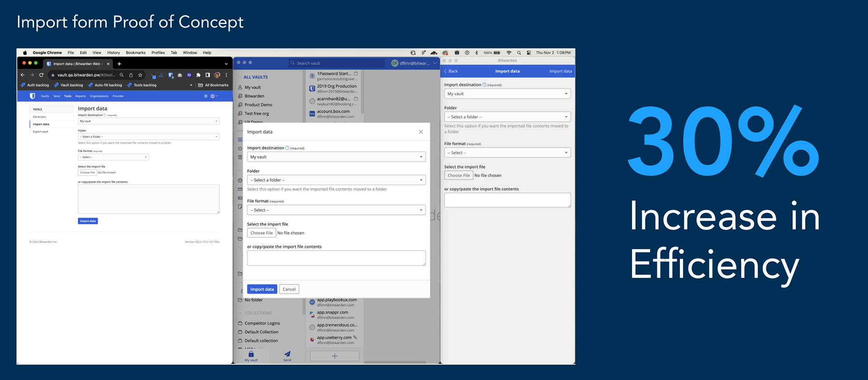Image resolution: width=868 pixels, height=380 pixels.
Task: Open Folder dropdown in extension panel
Action: click(507, 117)
